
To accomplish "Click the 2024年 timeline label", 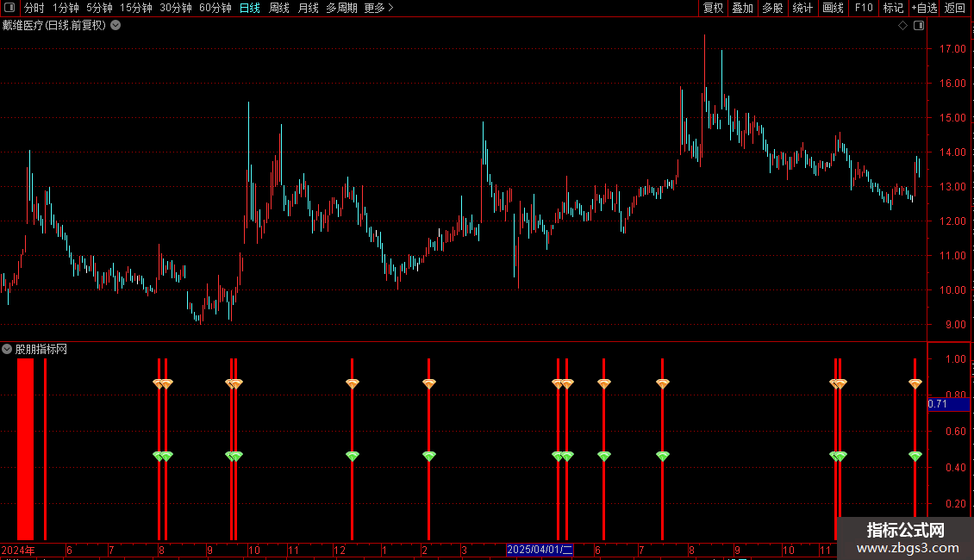I will (x=18, y=550).
